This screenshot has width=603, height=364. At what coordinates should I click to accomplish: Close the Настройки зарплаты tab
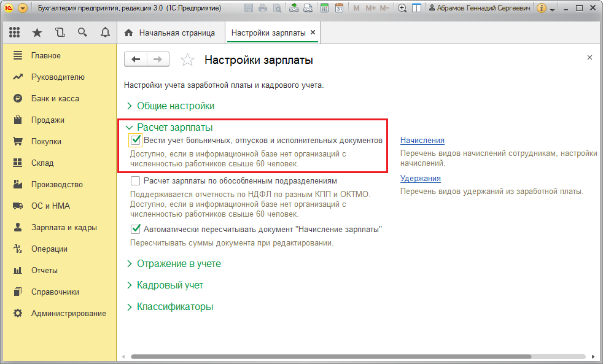pyautogui.click(x=313, y=33)
